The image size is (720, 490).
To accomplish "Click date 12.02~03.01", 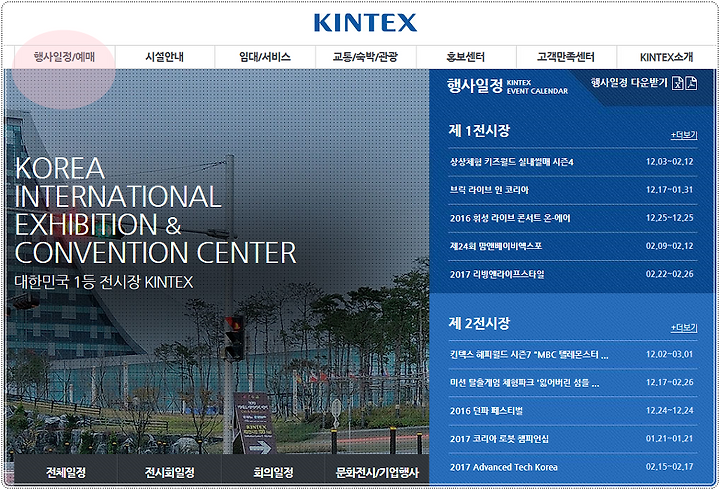I will [669, 354].
